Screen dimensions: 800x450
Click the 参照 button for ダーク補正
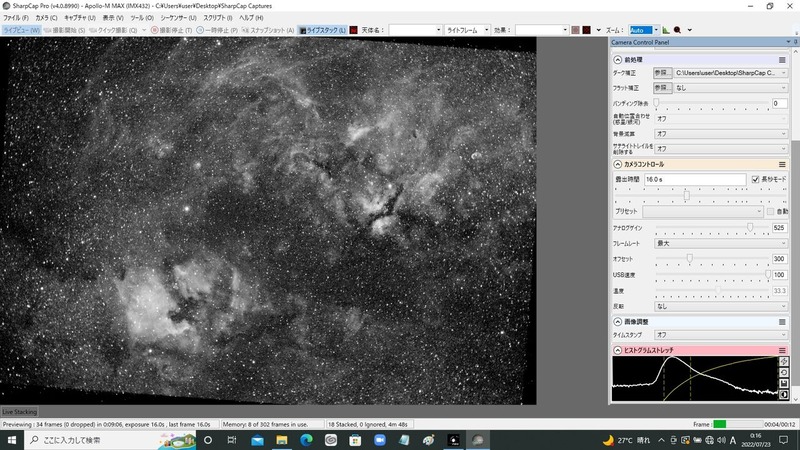pyautogui.click(x=662, y=73)
